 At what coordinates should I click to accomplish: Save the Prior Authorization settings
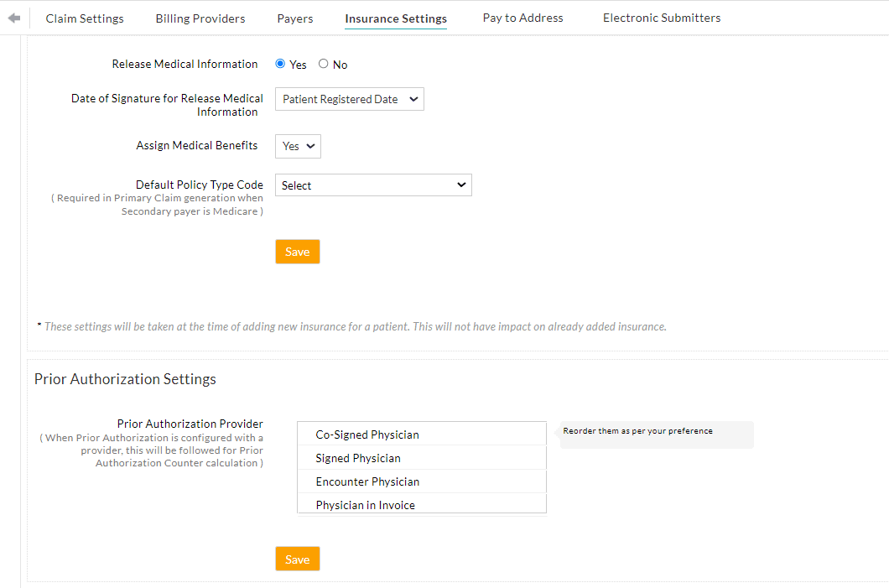point(297,558)
